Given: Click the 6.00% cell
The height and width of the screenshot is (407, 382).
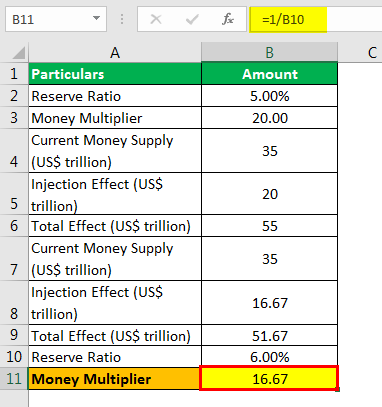Looking at the screenshot, I should (269, 357).
